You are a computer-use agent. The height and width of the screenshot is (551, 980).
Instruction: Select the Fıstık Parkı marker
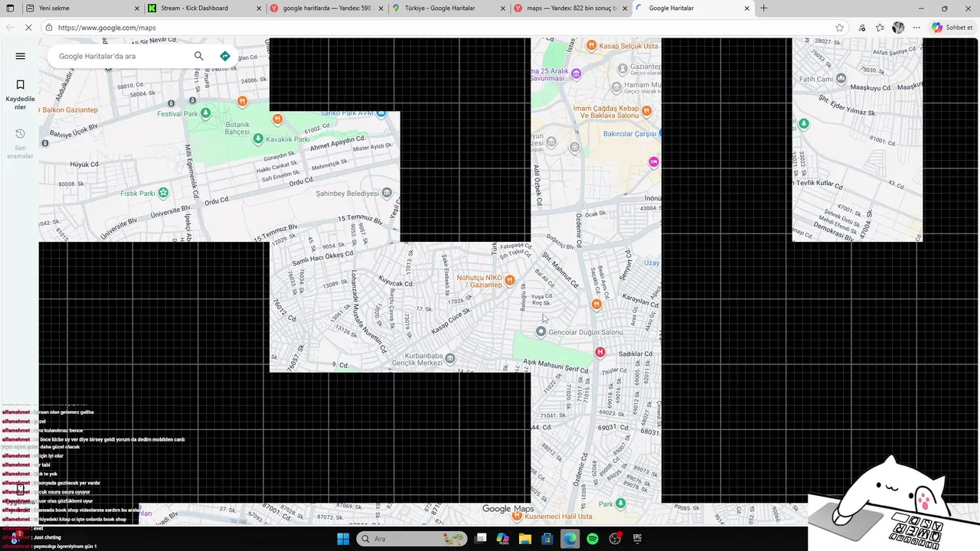coord(163,193)
